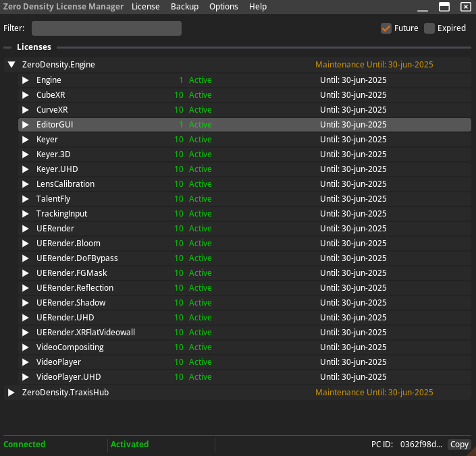Viewport: 476px width, 456px height.
Task: Expand the UERender.Reflection row
Action: (x=26, y=288)
